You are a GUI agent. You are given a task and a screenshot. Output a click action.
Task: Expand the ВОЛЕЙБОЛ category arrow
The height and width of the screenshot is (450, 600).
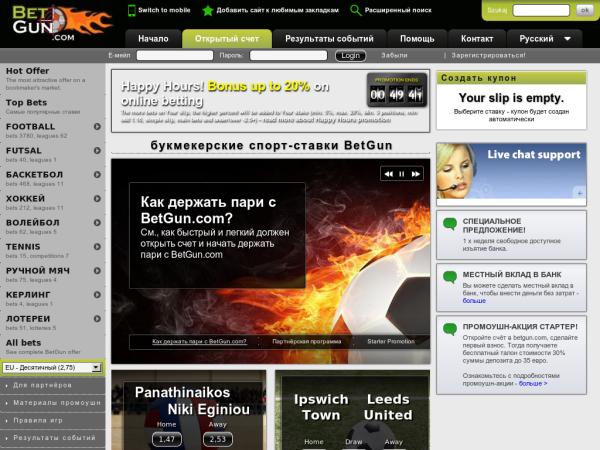[x=97, y=222]
